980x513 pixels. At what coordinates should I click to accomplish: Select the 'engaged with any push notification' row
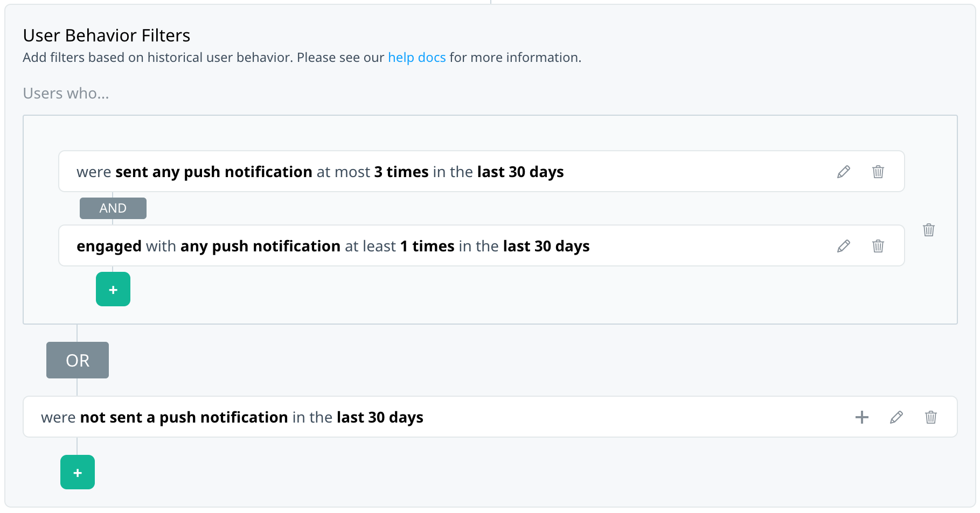[x=481, y=245]
